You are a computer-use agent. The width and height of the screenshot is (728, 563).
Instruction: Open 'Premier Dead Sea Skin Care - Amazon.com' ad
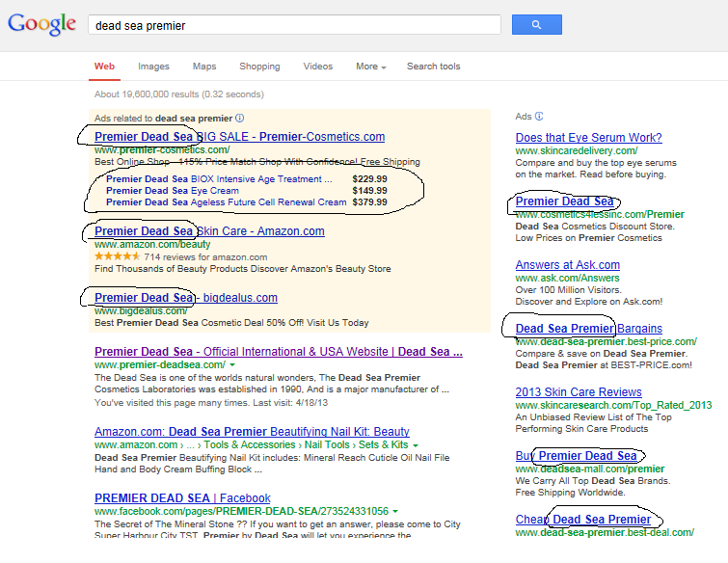click(209, 231)
